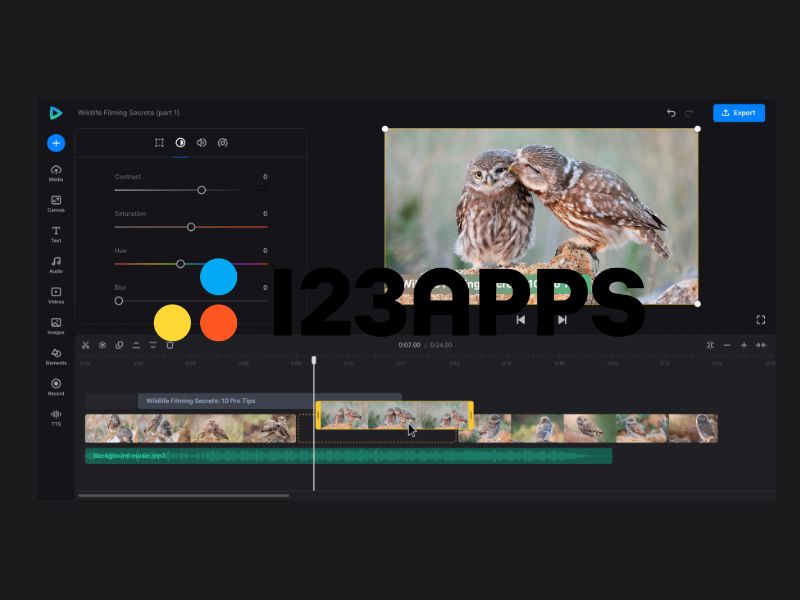Open the TTS text-to-speech tool
This screenshot has height=600, width=800.
pos(56,416)
